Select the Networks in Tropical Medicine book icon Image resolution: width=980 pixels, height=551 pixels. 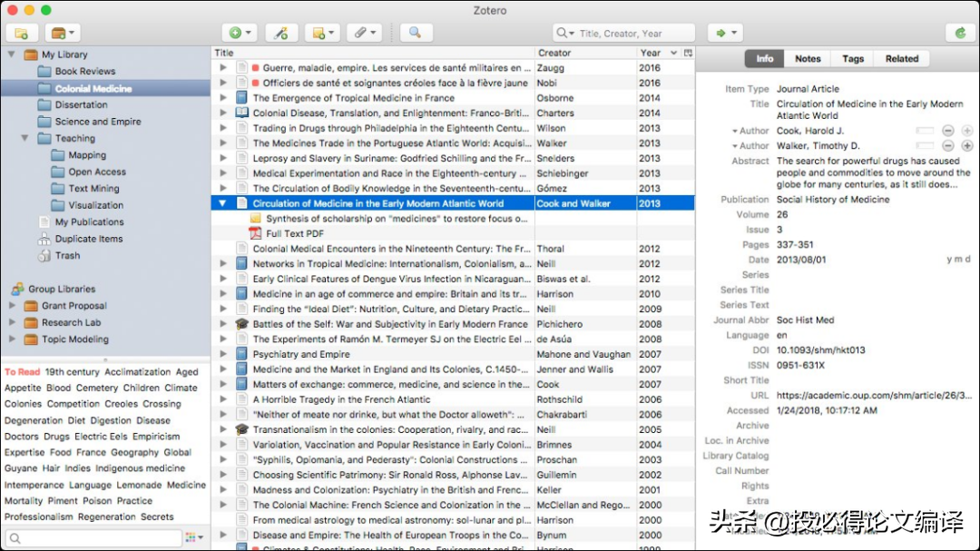[242, 264]
